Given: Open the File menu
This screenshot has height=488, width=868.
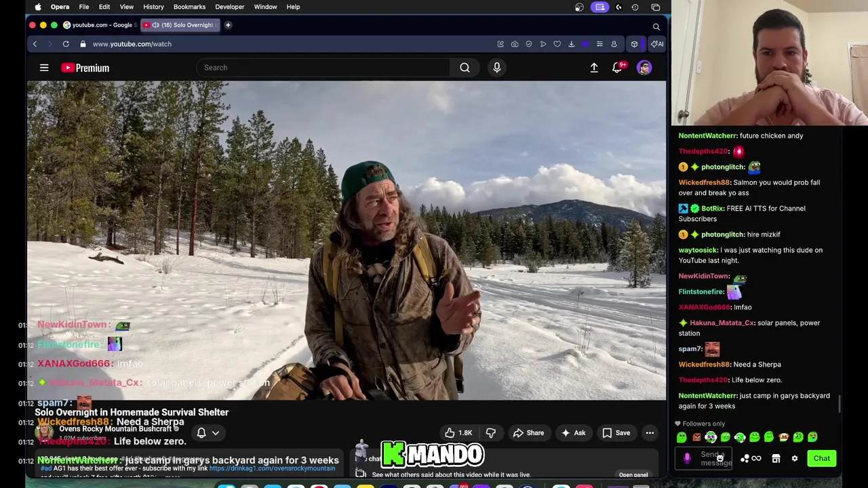Looking at the screenshot, I should pyautogui.click(x=83, y=7).
